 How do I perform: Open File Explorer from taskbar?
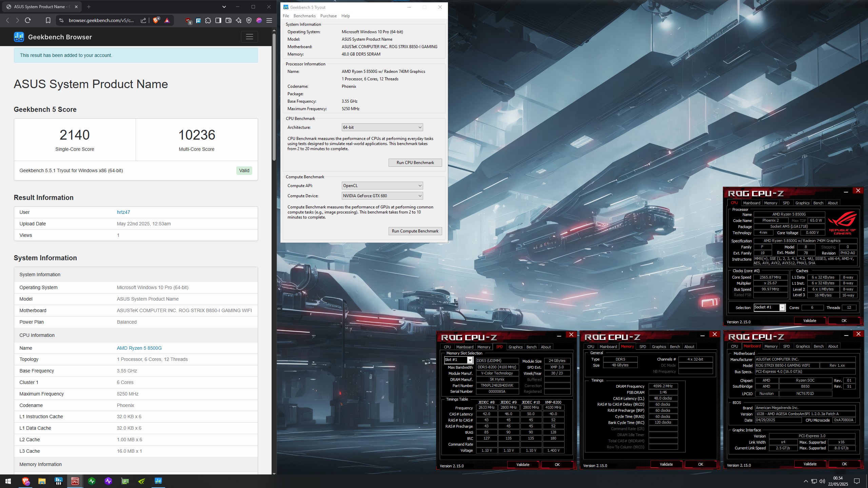(x=42, y=481)
